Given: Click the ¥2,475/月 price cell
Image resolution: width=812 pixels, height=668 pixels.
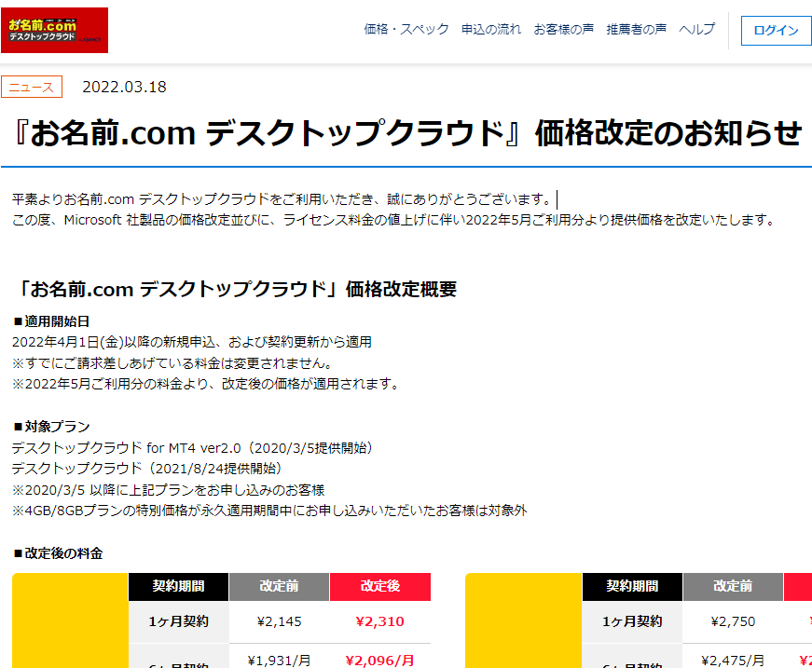Looking at the screenshot, I should click(733, 661).
